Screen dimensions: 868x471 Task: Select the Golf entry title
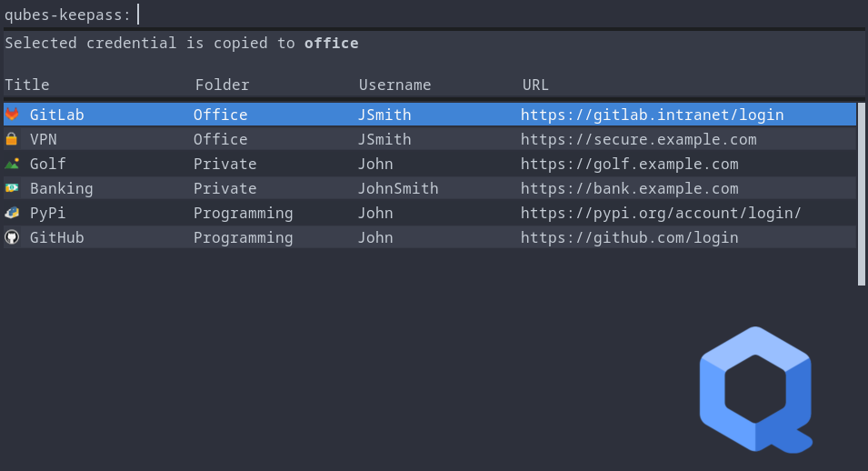(x=47, y=164)
